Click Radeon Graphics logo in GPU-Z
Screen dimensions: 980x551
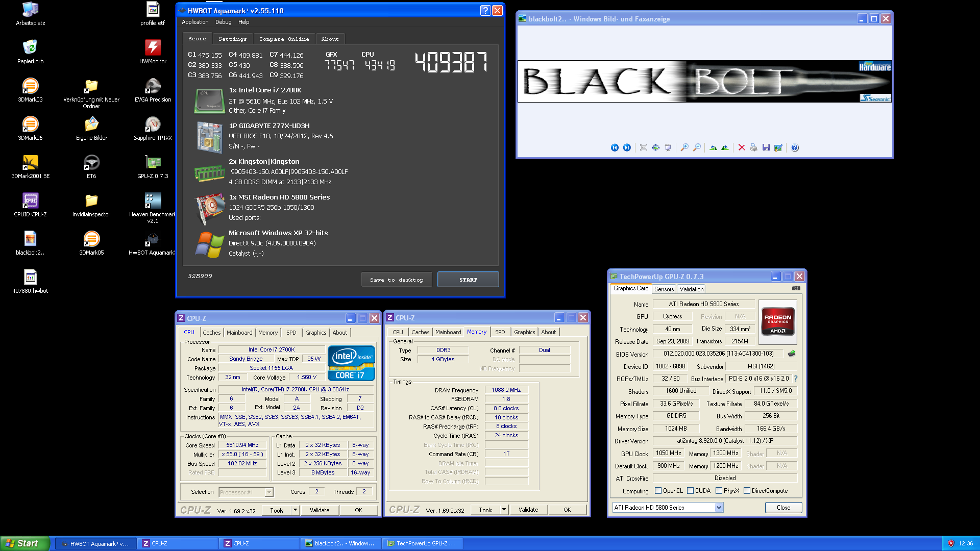point(778,321)
